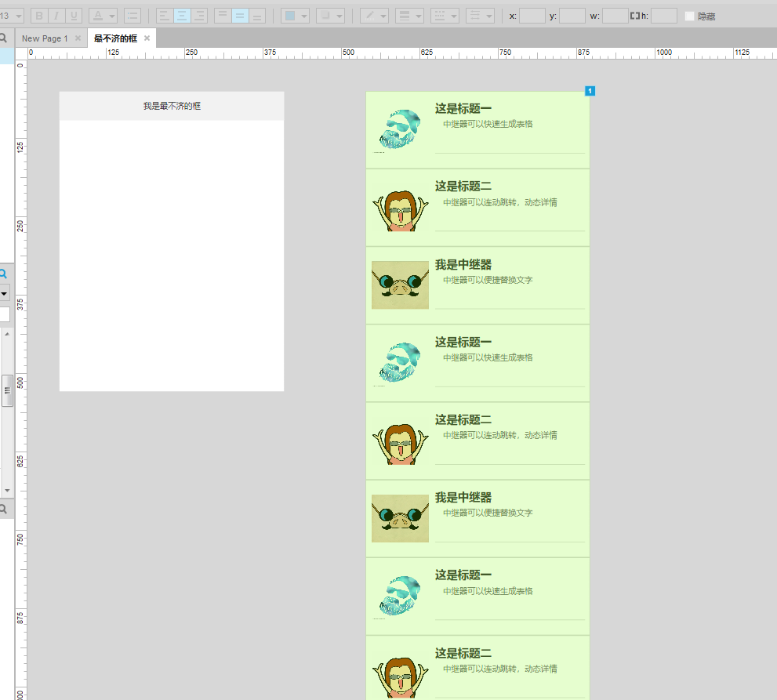Close the New Page 1 tab
The height and width of the screenshot is (700, 777).
point(77,37)
